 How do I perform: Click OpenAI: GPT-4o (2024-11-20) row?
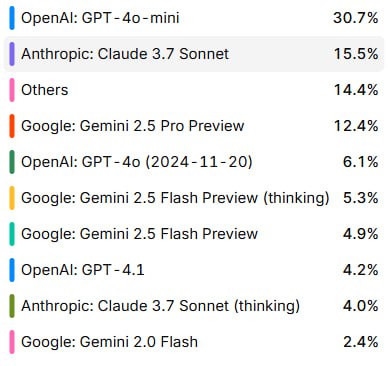194,162
